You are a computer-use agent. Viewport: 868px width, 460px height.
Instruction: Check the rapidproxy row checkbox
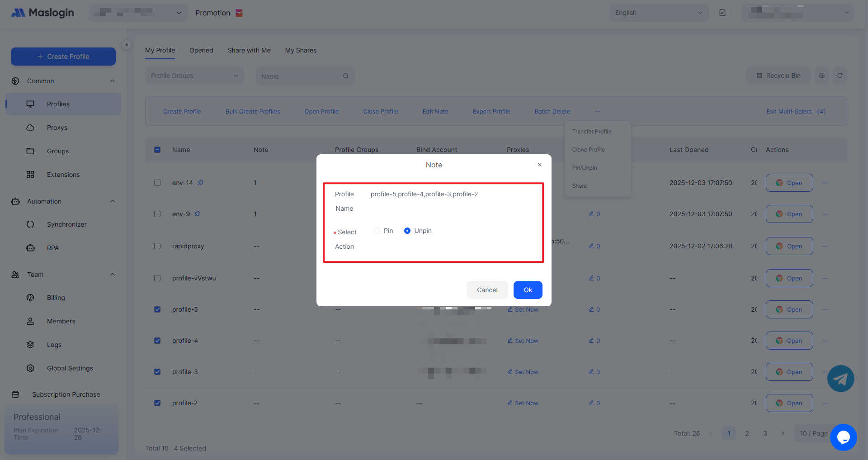click(157, 246)
